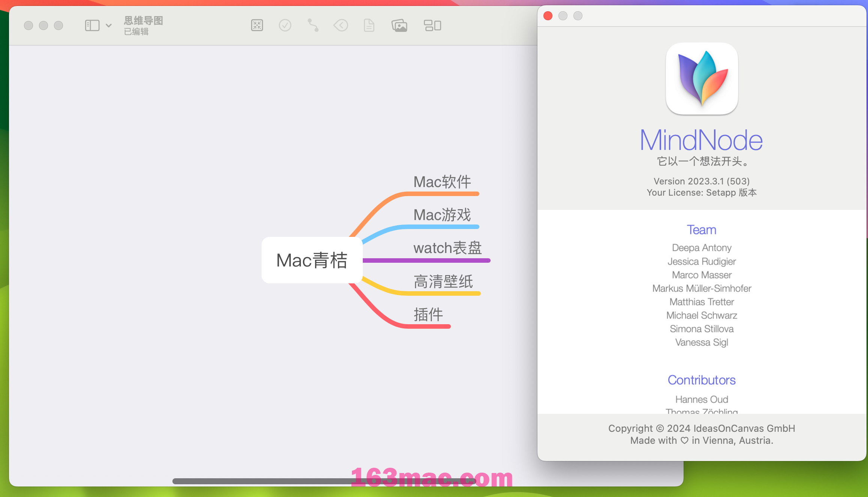
Task: Select the 高清壁纸 branch node
Action: [x=443, y=281]
